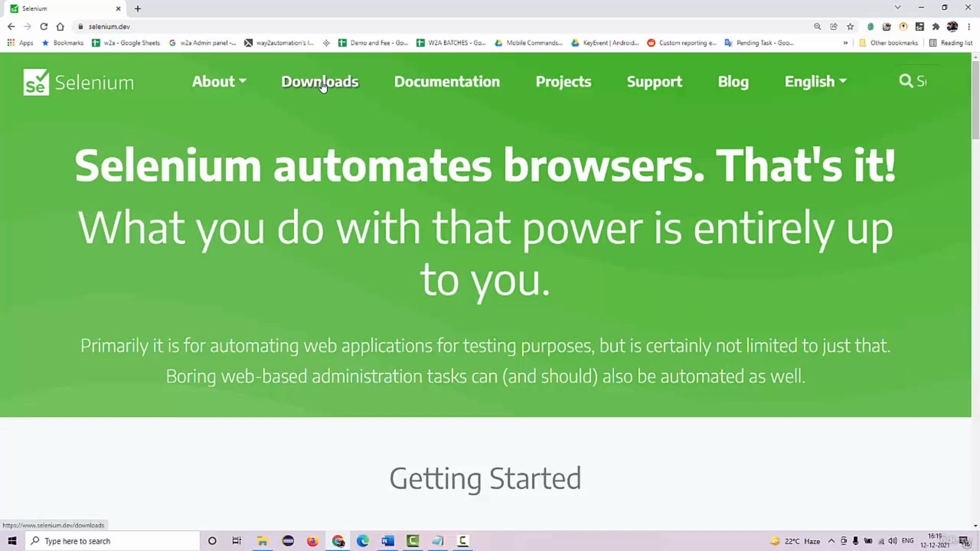The width and height of the screenshot is (980, 551).
Task: Click the browser forward arrow
Action: click(28, 27)
